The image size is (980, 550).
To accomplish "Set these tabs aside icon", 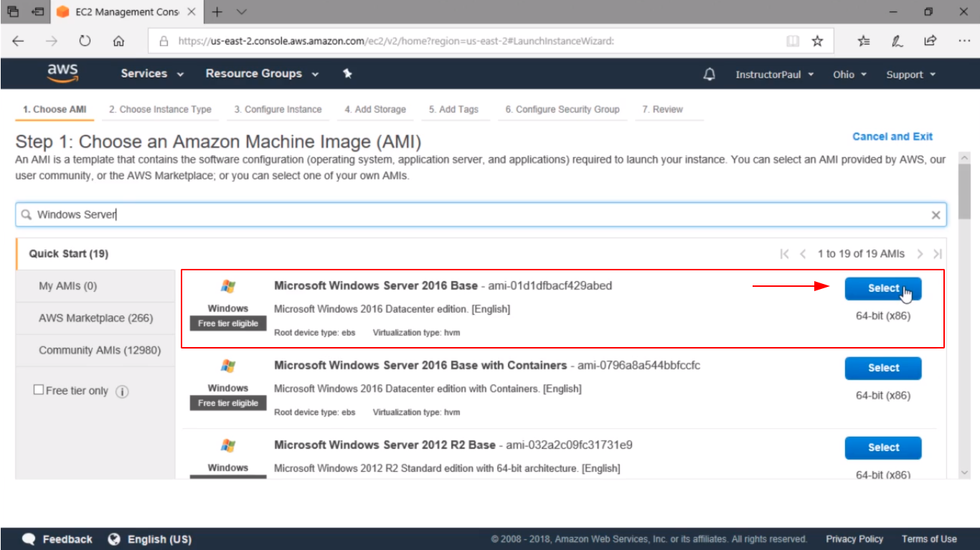I will pos(38,12).
